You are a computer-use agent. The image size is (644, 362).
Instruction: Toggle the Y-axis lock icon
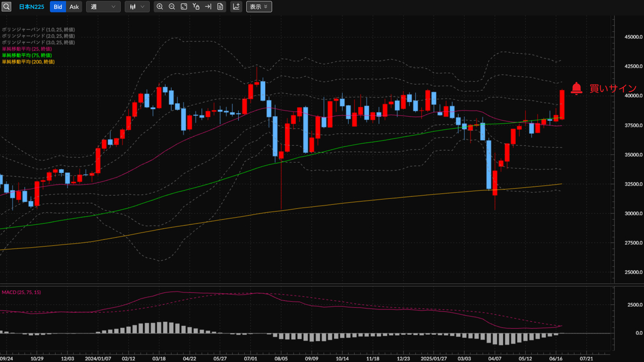pos(196,7)
